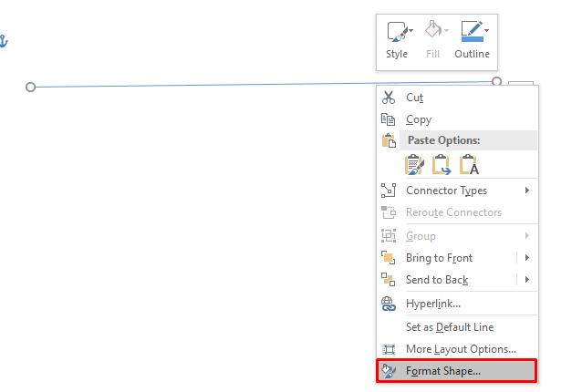Select the Reroute Connectors entry
This screenshot has height=392, width=582.
tap(457, 212)
